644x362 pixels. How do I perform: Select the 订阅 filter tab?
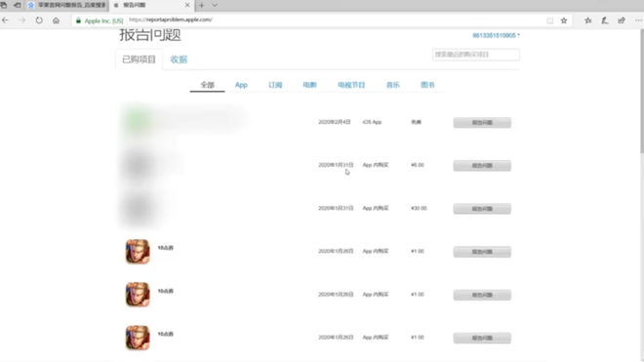(275, 85)
